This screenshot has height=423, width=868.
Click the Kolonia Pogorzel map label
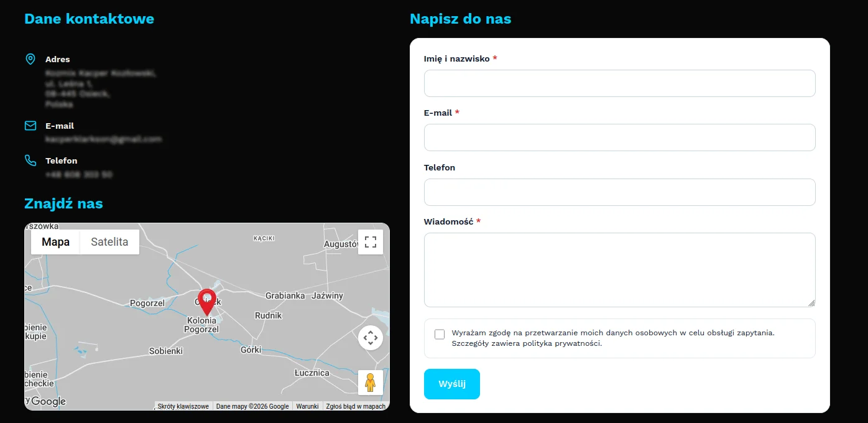pos(203,325)
